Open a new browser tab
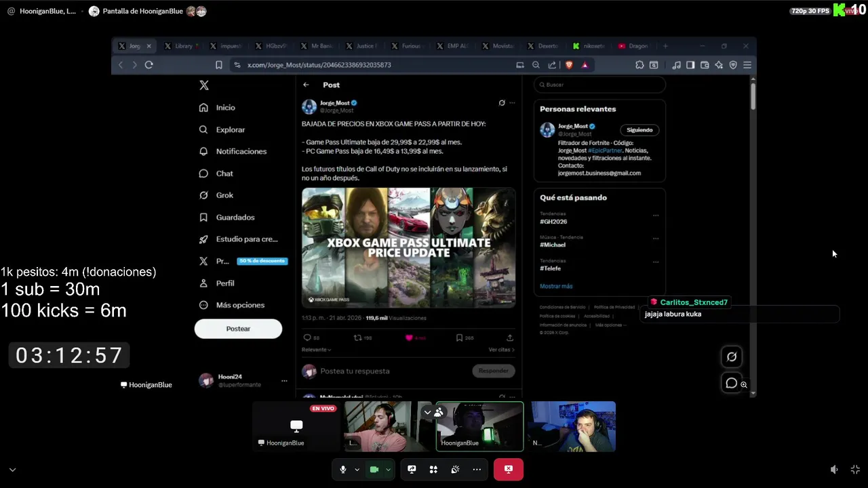 point(665,46)
